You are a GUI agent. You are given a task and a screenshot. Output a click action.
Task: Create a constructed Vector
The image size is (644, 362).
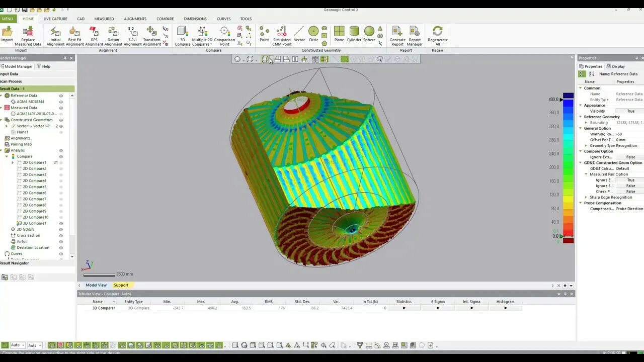(299, 34)
